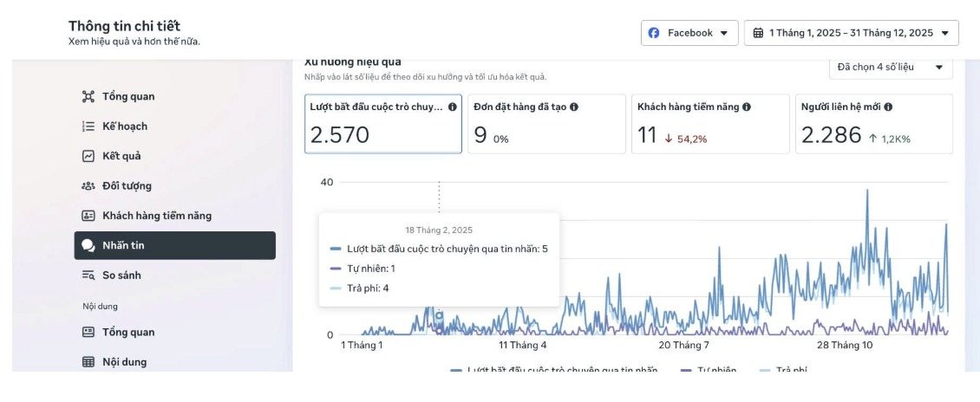This screenshot has width=980, height=402.
Task: Click the info icon beside Người liên hệ mới
Action: click(x=888, y=107)
